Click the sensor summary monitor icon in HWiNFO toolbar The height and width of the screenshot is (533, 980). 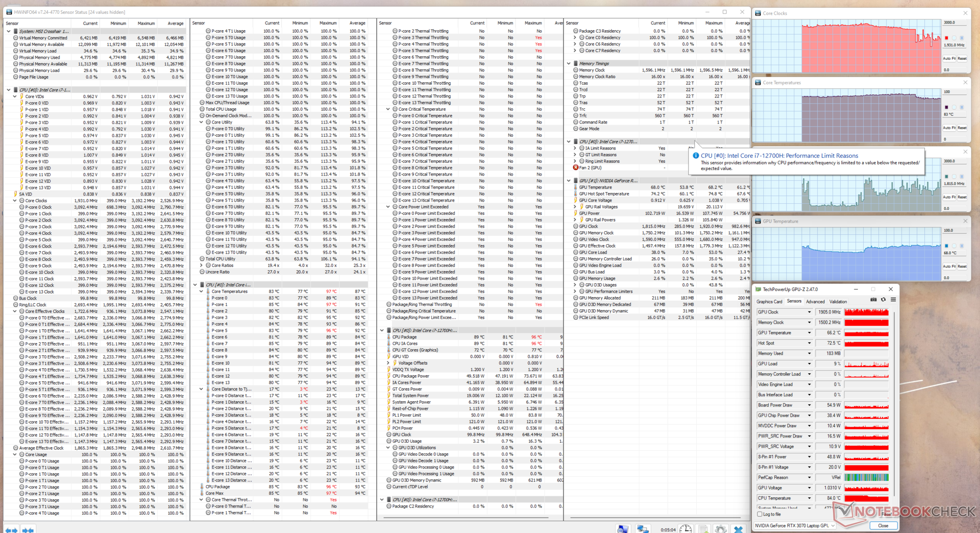(623, 529)
